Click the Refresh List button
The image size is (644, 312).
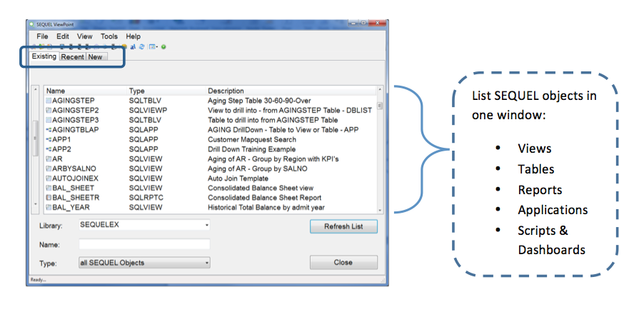[343, 226]
